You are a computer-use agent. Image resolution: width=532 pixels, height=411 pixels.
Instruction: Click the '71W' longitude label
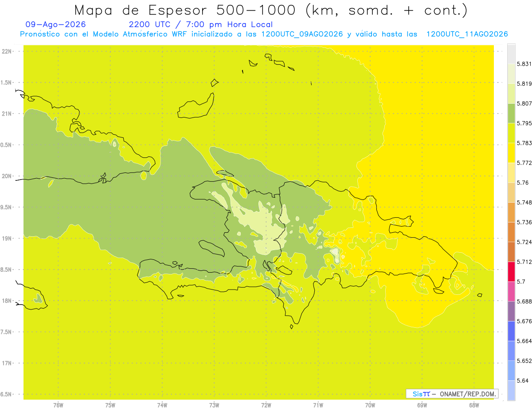pyautogui.click(x=318, y=405)
